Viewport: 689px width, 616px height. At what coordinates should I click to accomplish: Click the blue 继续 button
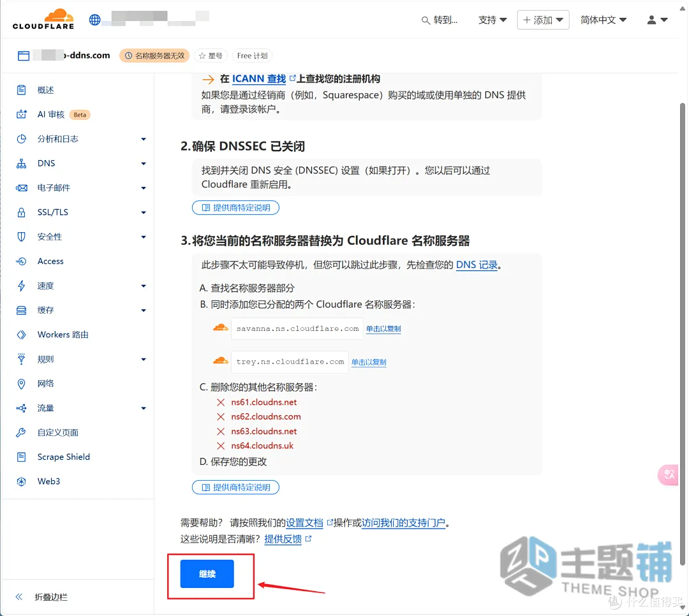tap(207, 574)
